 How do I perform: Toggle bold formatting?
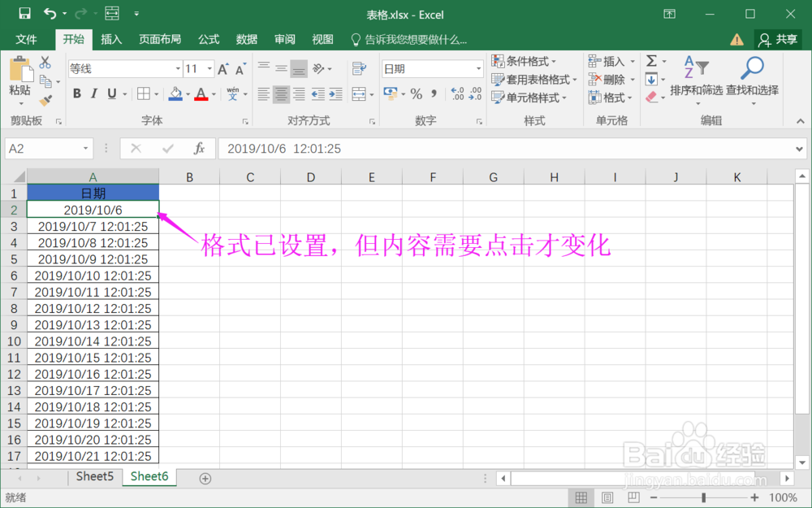77,93
